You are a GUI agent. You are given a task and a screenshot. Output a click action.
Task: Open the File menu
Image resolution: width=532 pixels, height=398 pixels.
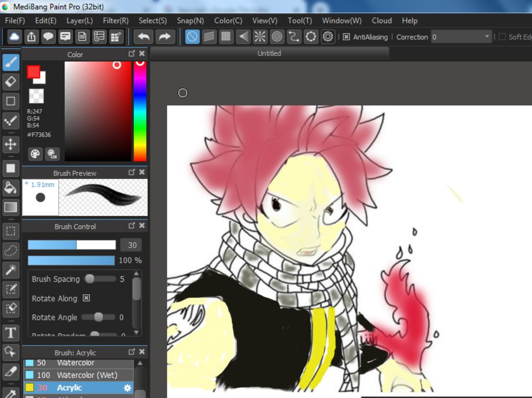(15, 21)
